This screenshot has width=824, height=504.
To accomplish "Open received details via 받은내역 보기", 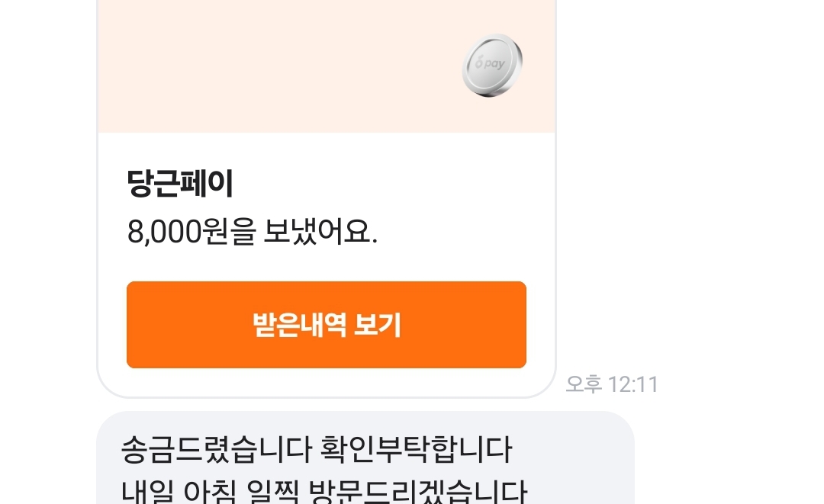I will click(327, 325).
